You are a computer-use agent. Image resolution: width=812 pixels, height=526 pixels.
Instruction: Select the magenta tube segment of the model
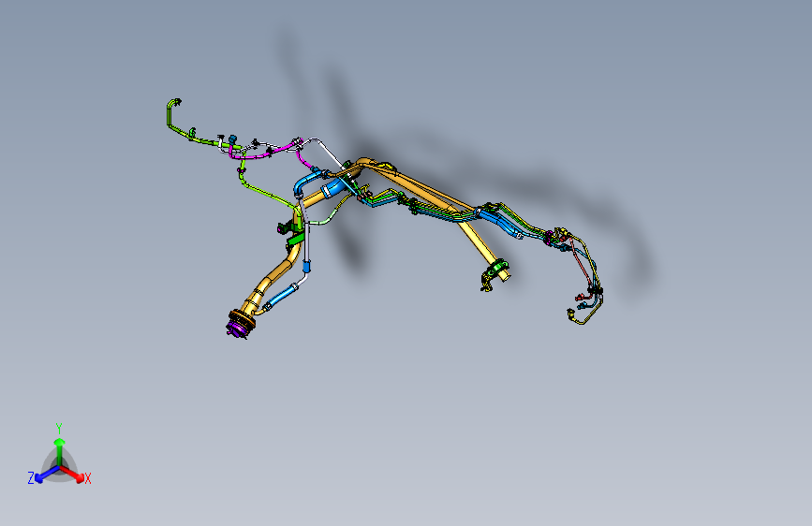tap(268, 153)
